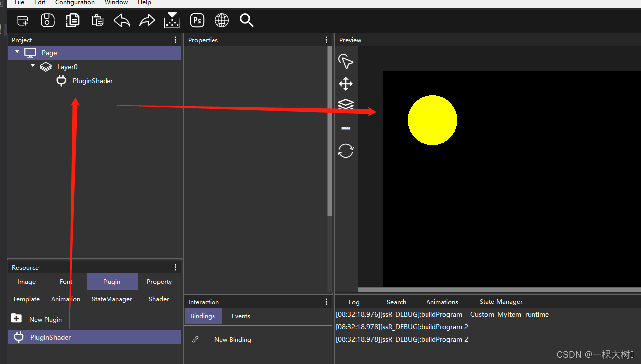Click the globe icon in the toolbar

221,20
